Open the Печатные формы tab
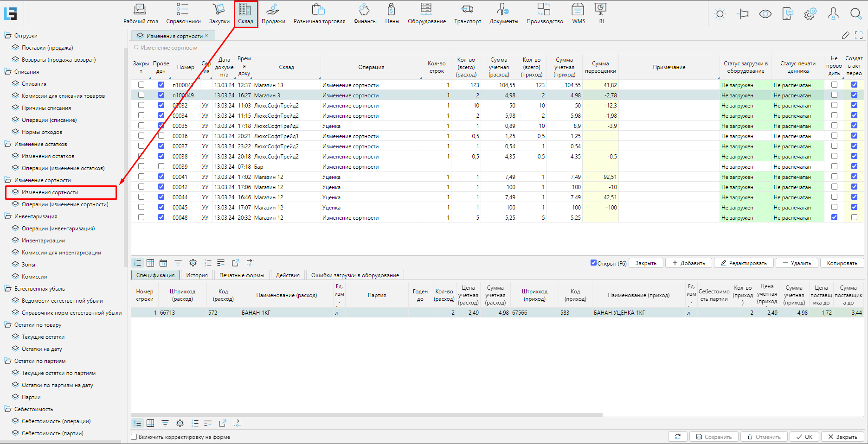The height and width of the screenshot is (444, 868). click(241, 275)
